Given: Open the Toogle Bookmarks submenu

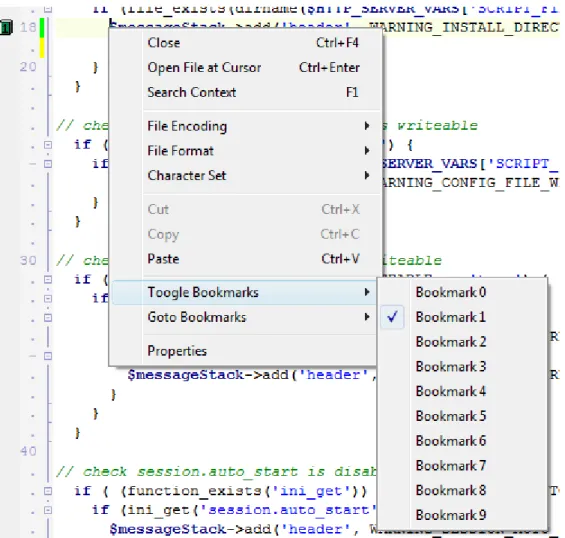Looking at the screenshot, I should [x=245, y=292].
